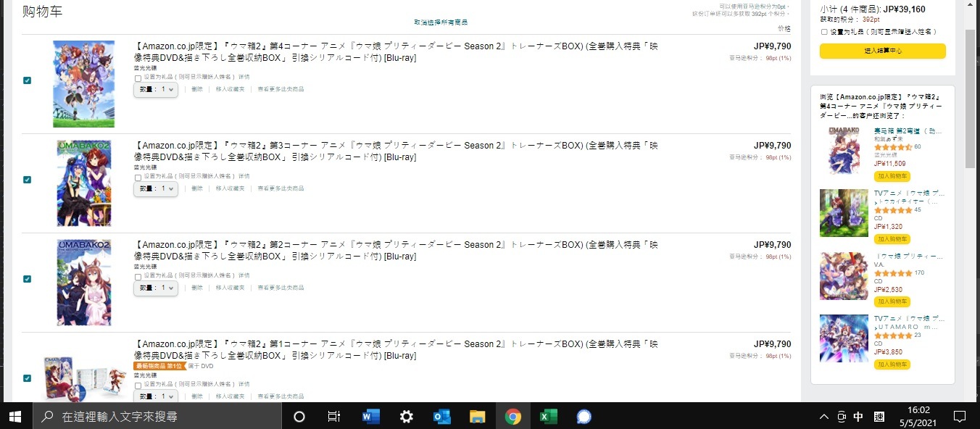This screenshot has width=980, height=429.
Task: Open the Windows Start menu
Action: 16,416
